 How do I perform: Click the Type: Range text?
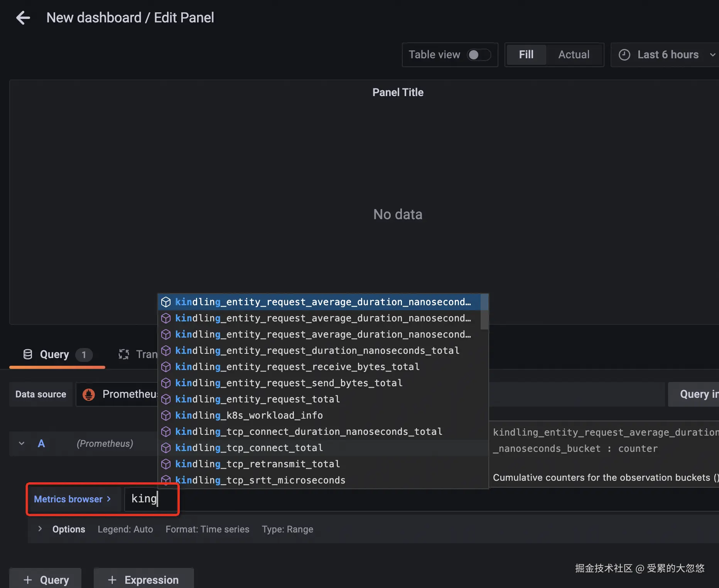(x=287, y=529)
